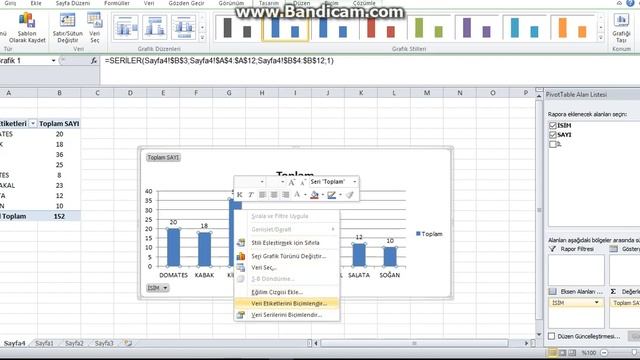Choose the green chart style
The width and height of the screenshot is (640, 360).
(429, 28)
